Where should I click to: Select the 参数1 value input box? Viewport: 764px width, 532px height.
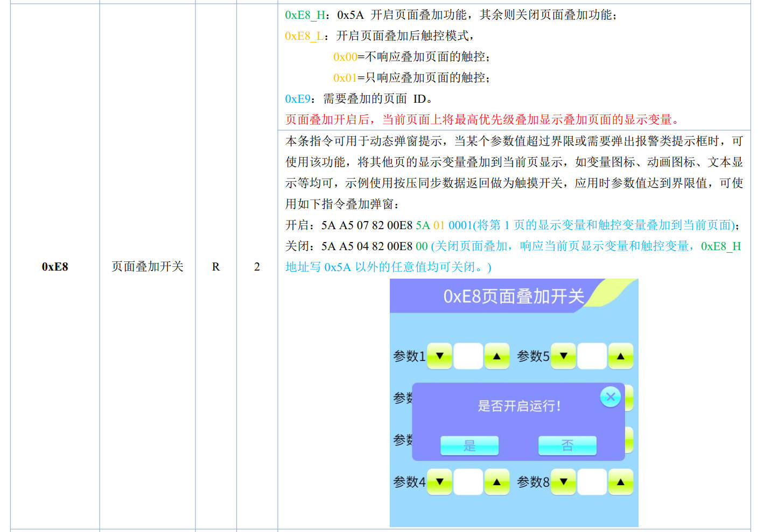point(468,356)
